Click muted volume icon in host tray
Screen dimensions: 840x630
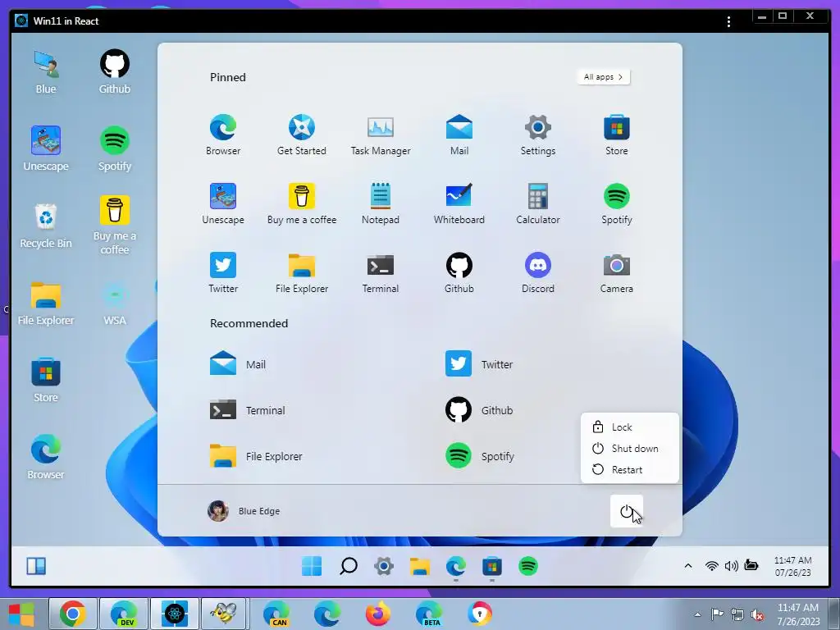757,615
